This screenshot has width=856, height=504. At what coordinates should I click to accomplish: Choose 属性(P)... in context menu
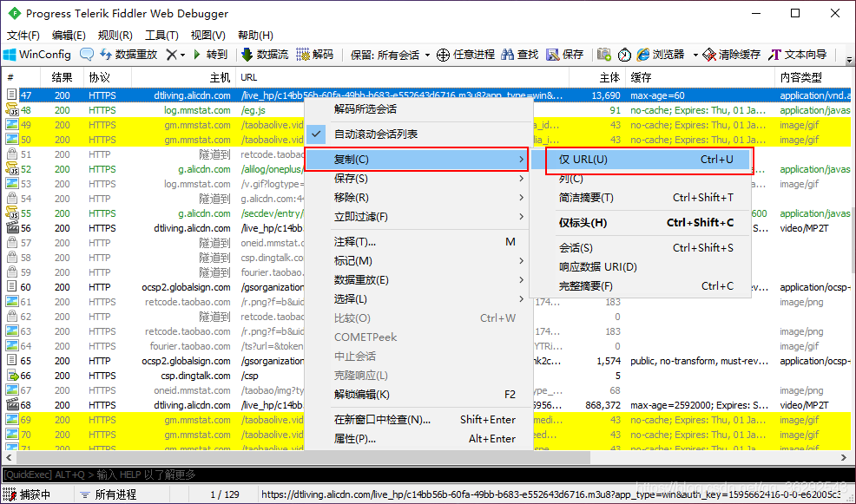pos(418,439)
